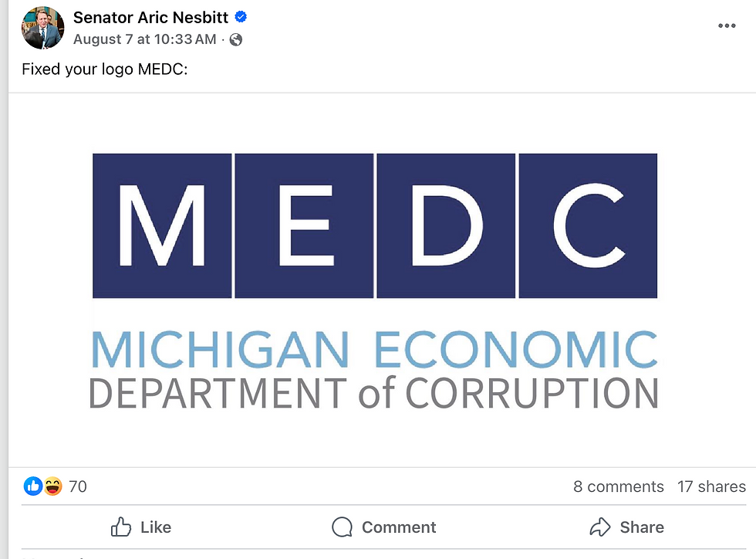Like the post with the Like button
The width and height of the screenshot is (756, 559).
pos(141,527)
